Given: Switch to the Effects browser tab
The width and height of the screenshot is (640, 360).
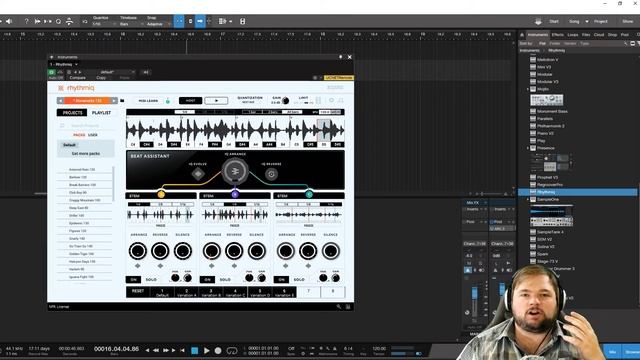Looking at the screenshot, I should click(558, 35).
